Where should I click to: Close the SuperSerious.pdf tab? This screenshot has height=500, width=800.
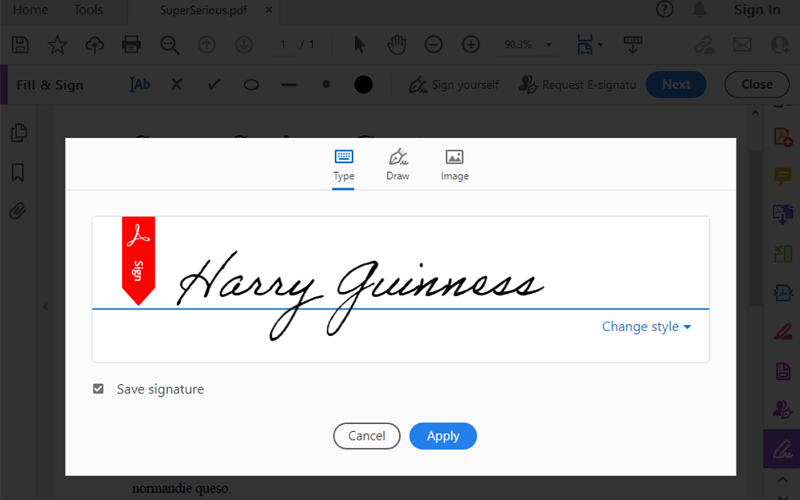pyautogui.click(x=269, y=10)
